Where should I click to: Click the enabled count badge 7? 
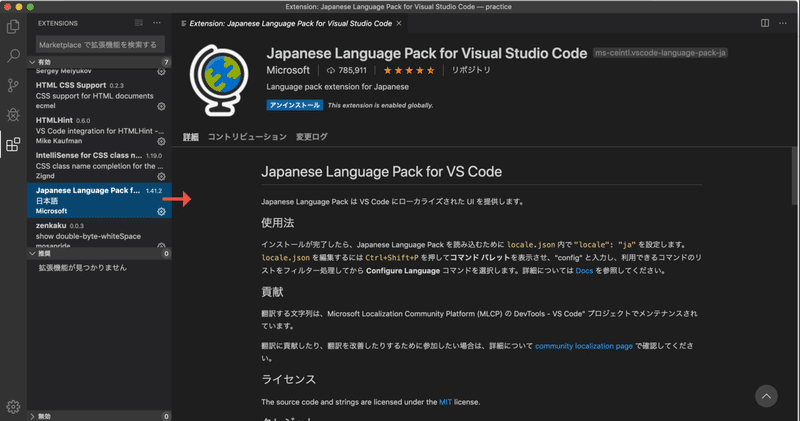point(166,62)
